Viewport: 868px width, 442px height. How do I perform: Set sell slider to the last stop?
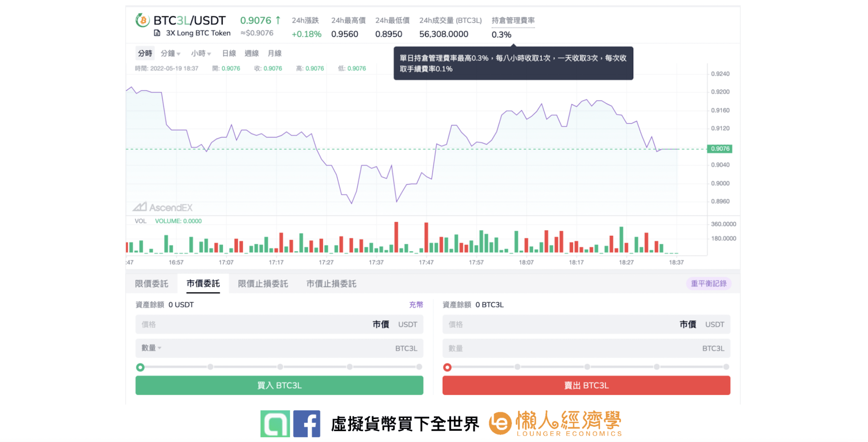pos(726,367)
